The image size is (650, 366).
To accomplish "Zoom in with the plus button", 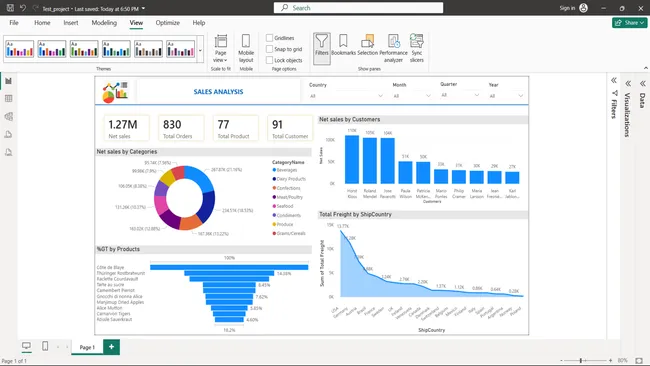I will click(611, 361).
